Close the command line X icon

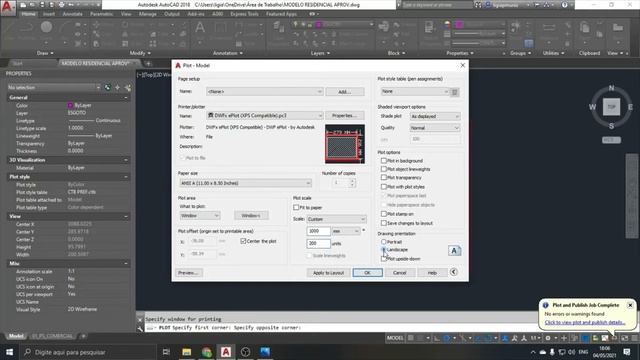pos(140,320)
